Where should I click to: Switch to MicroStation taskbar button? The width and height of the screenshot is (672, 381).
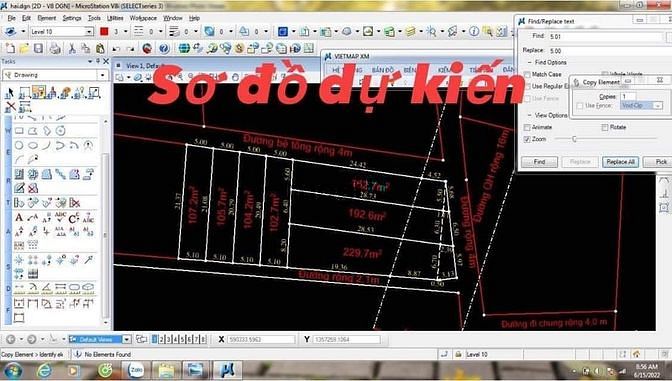point(227,370)
